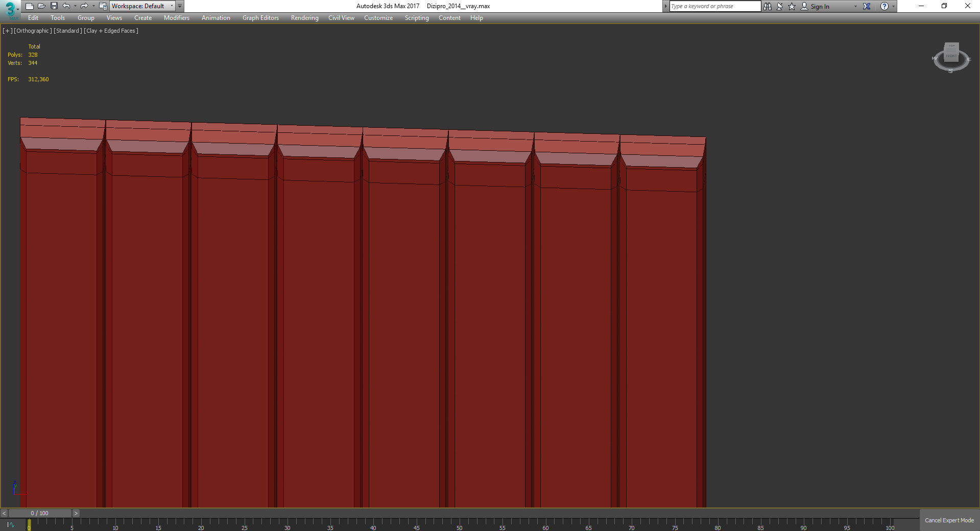980x531 pixels.
Task: Open the Help menu in menu bar
Action: click(x=476, y=18)
